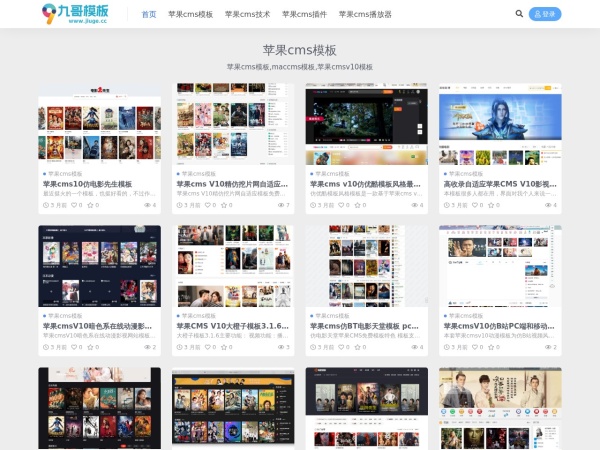Open 苹果cms播放器 navigation item
The height and width of the screenshot is (450, 600).
click(x=365, y=15)
